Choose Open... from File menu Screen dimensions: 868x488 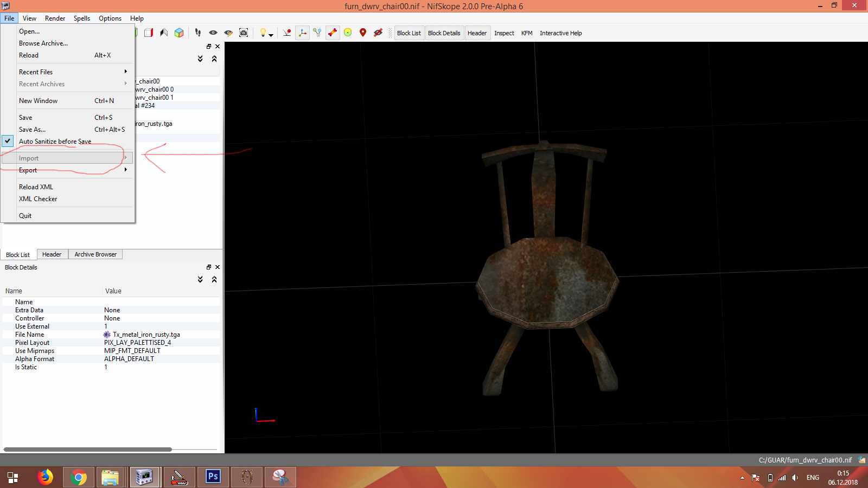point(68,31)
